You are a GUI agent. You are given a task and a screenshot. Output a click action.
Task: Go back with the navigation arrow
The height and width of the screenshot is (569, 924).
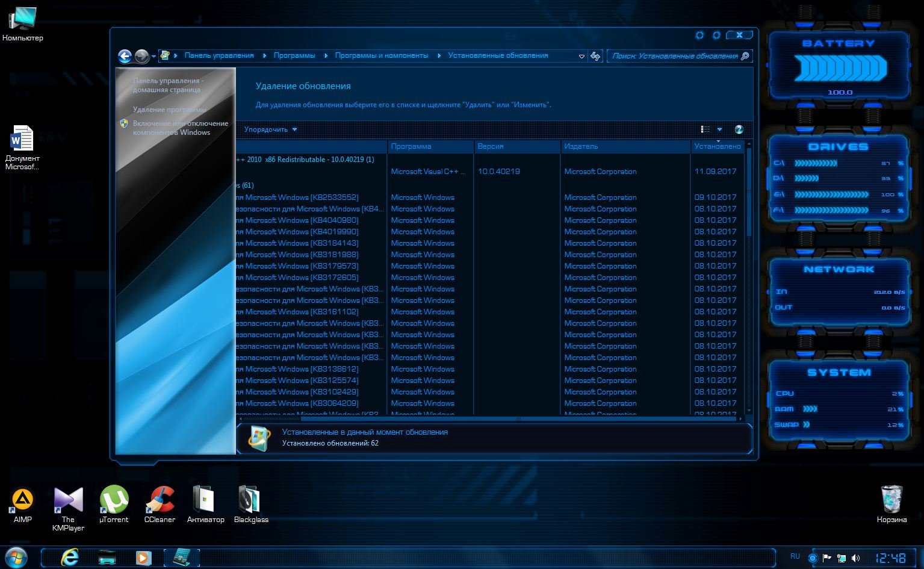point(125,56)
